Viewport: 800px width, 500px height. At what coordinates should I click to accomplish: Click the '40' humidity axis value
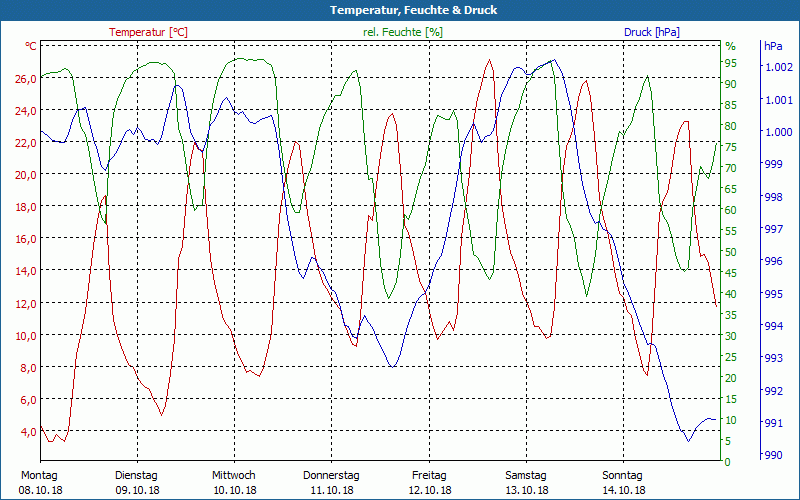[x=731, y=294]
